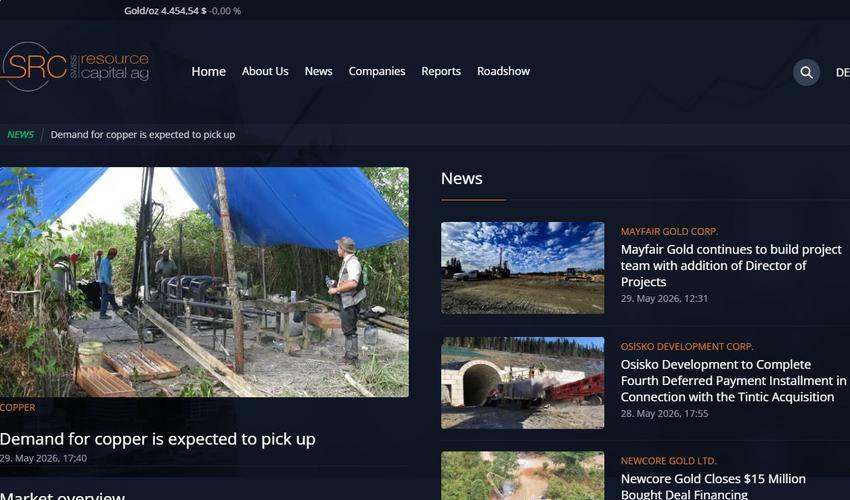Click ticker headline about copper demand
The width and height of the screenshot is (850, 500).
(x=143, y=134)
